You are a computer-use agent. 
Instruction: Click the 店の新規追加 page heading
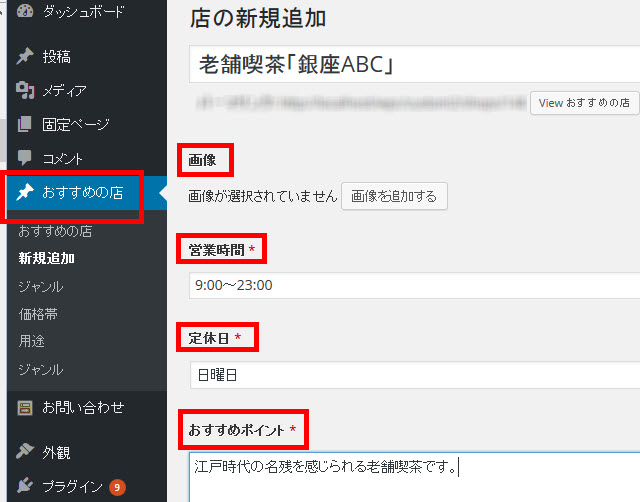[258, 19]
